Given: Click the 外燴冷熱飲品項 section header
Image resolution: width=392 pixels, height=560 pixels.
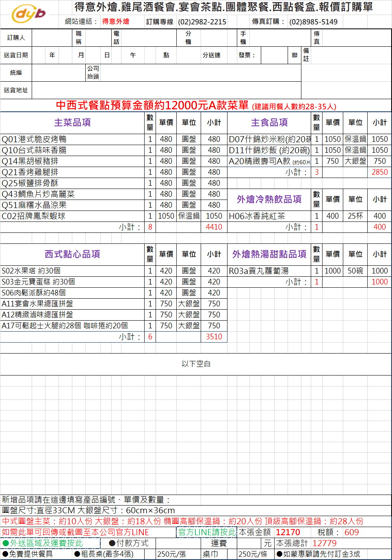Looking at the screenshot, I should point(269,200).
